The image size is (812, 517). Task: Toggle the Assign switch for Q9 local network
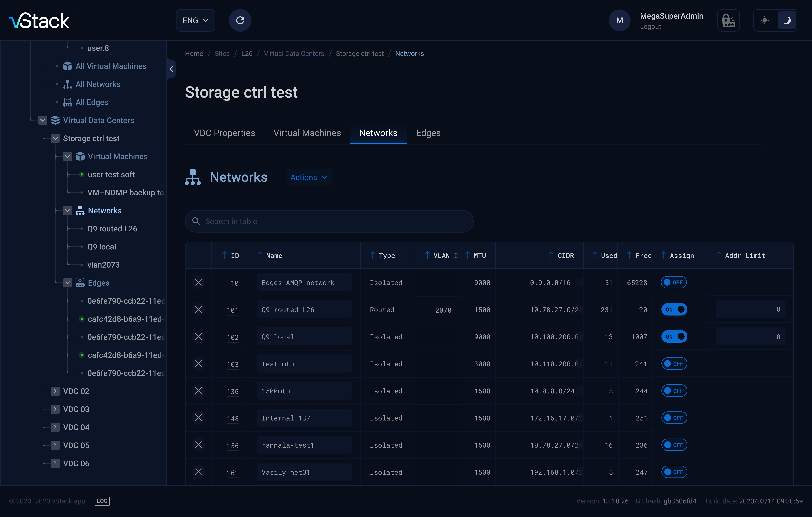pos(674,336)
